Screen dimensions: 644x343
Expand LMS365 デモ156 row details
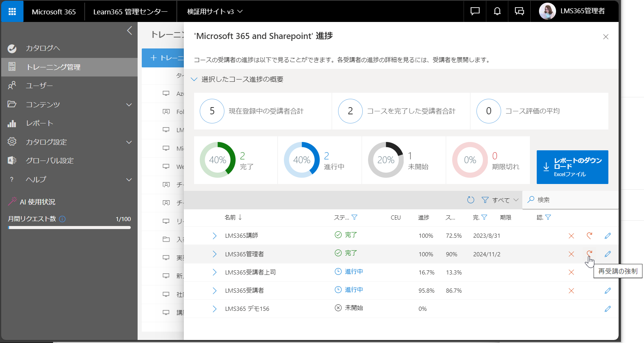[215, 309]
